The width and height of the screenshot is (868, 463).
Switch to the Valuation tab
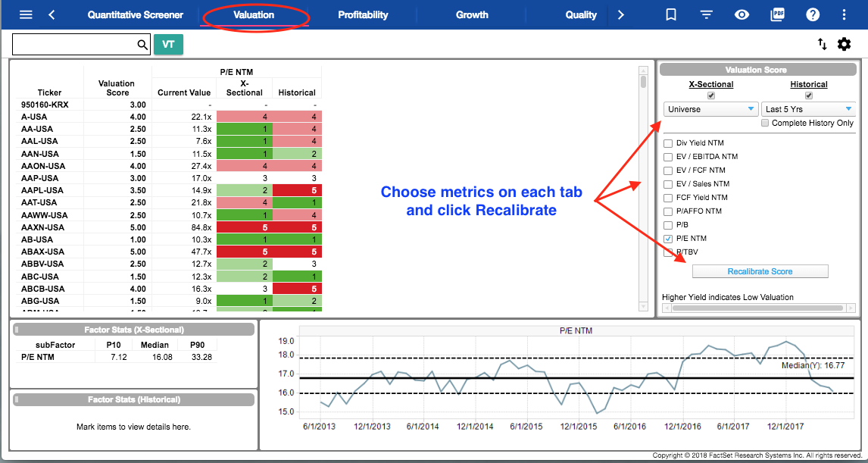pyautogui.click(x=254, y=15)
